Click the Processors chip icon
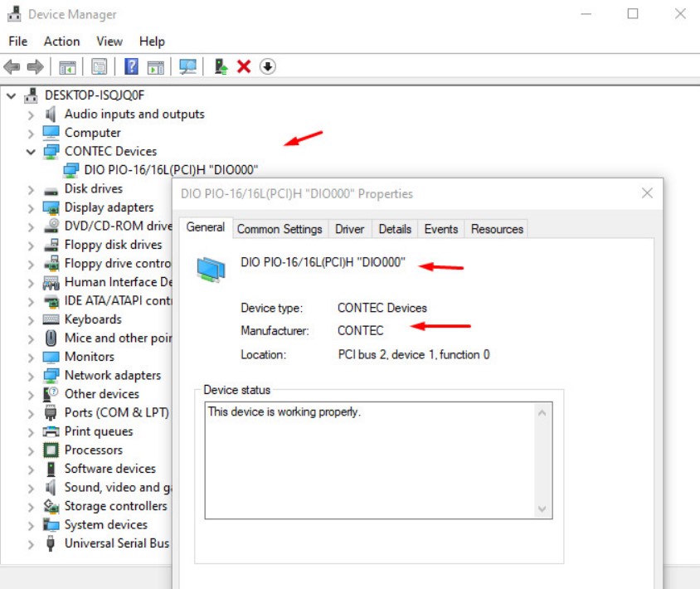Viewport: 700px width, 589px height. pyautogui.click(x=51, y=450)
